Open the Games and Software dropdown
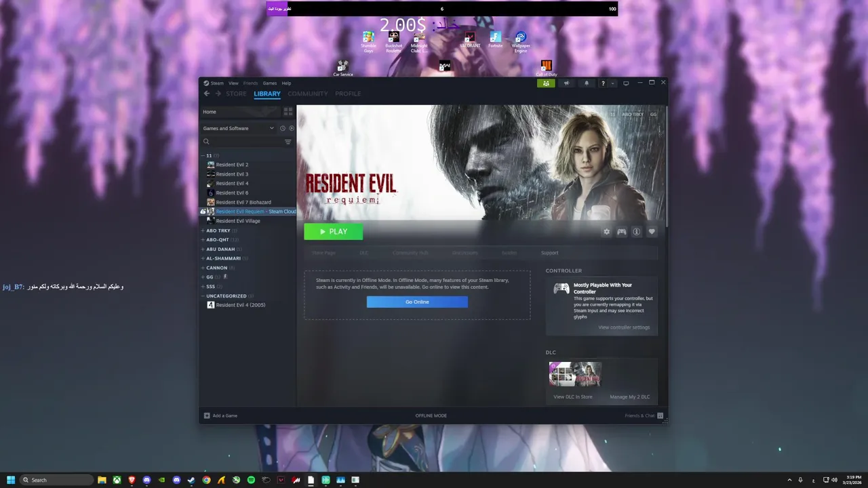This screenshot has height=488, width=868. [x=239, y=128]
